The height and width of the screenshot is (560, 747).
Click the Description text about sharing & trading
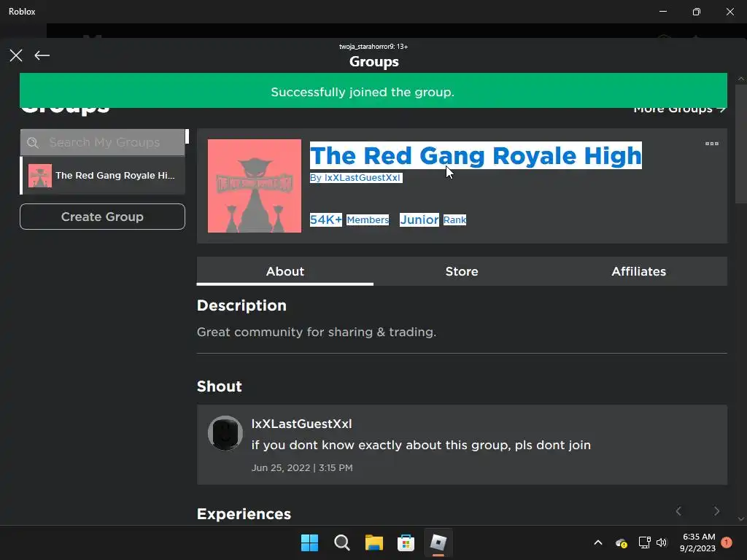(317, 332)
